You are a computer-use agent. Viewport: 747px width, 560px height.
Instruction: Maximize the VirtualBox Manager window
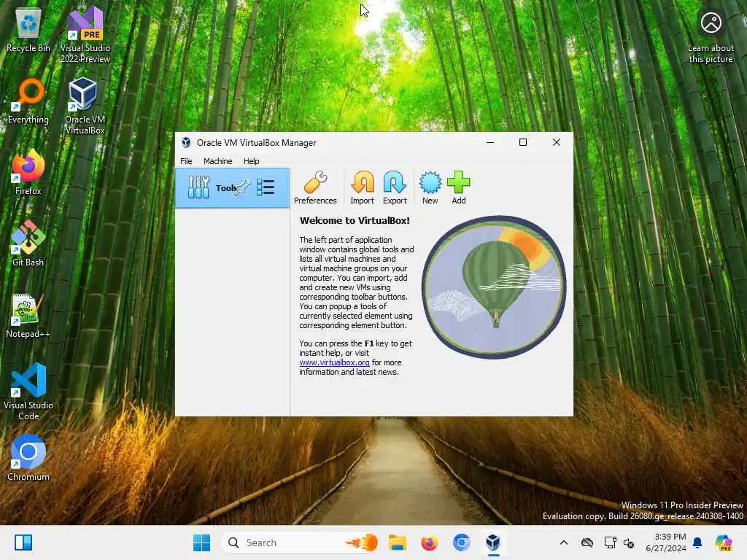522,142
